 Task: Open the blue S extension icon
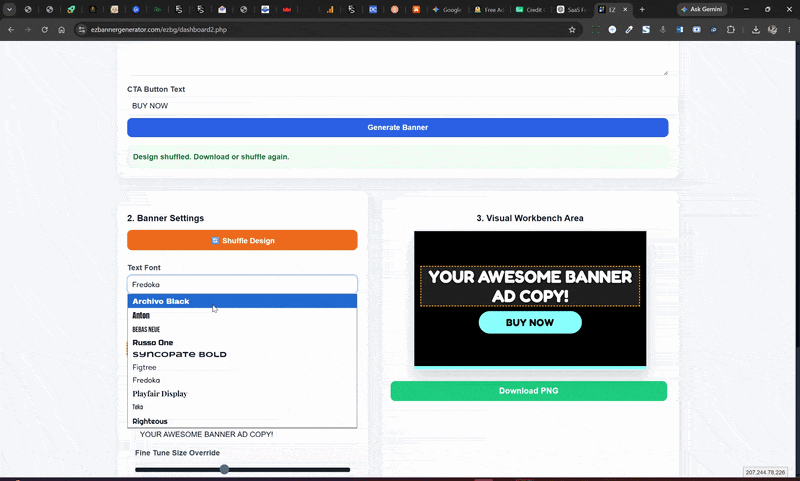646,30
